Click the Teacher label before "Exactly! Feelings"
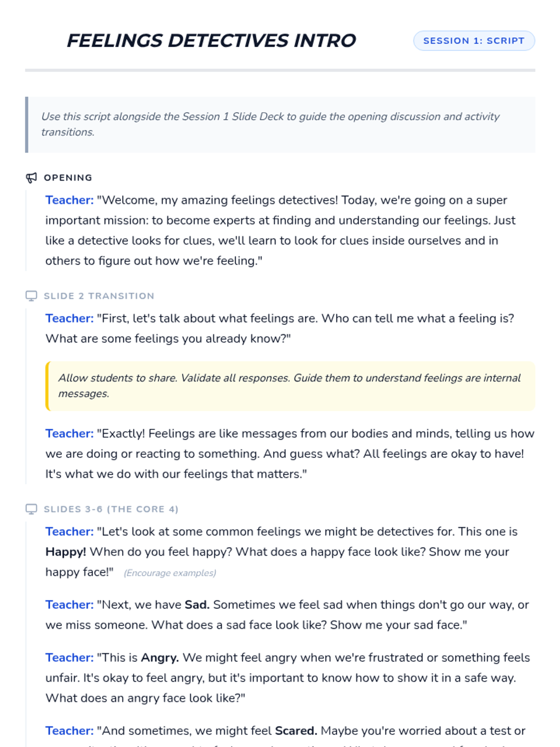This screenshot has height=747, width=560. (70, 434)
